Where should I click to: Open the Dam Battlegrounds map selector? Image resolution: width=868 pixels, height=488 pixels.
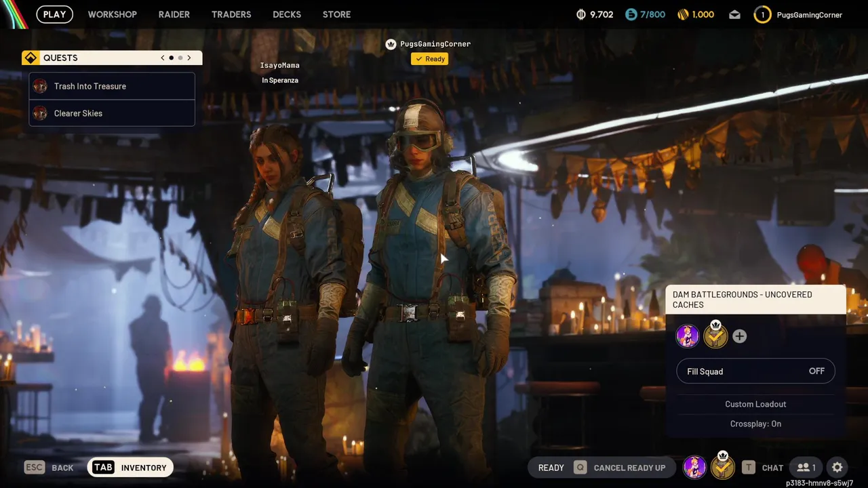[x=755, y=300]
